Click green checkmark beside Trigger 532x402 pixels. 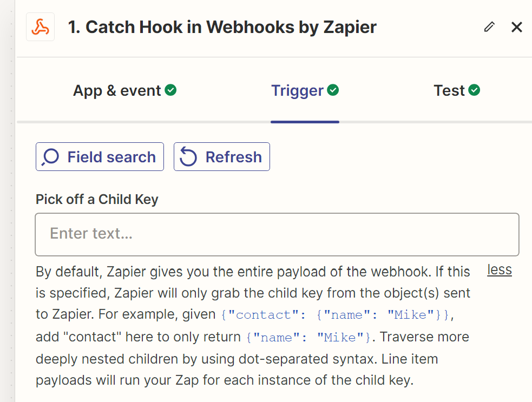(x=333, y=90)
